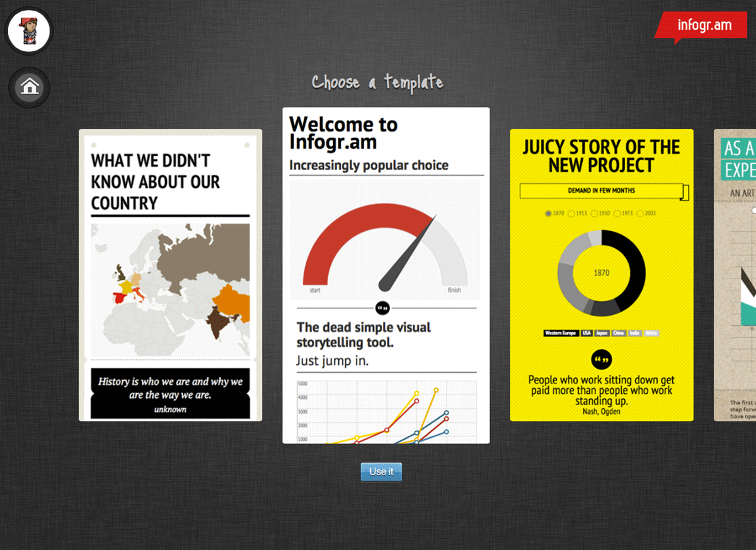Screen dimensions: 756x550
Task: Click the 'History is who we are' quote
Action: click(170, 388)
